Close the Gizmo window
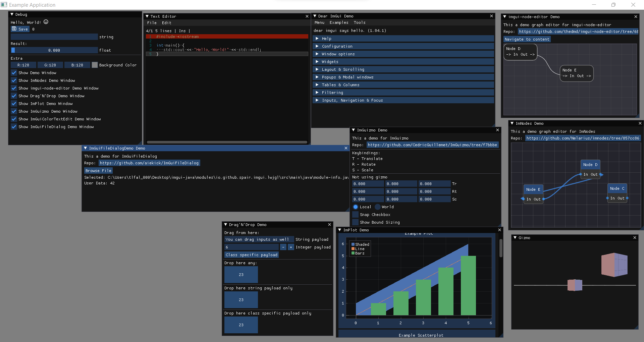 pyautogui.click(x=635, y=237)
